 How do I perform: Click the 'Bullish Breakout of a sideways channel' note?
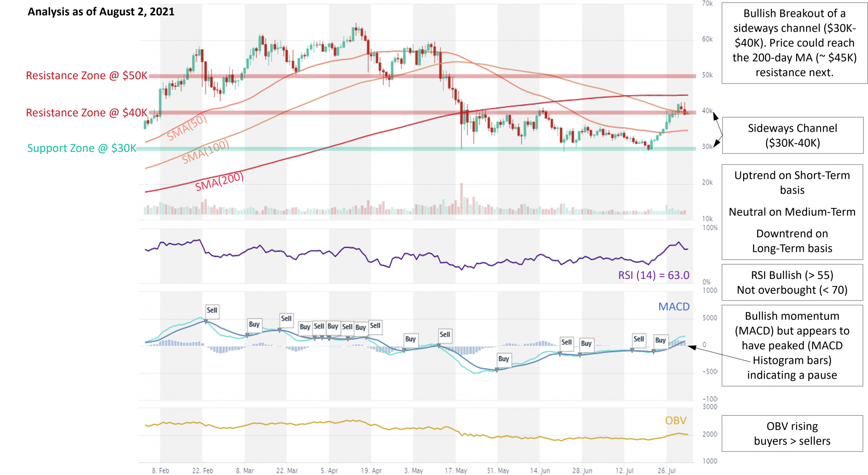(794, 43)
